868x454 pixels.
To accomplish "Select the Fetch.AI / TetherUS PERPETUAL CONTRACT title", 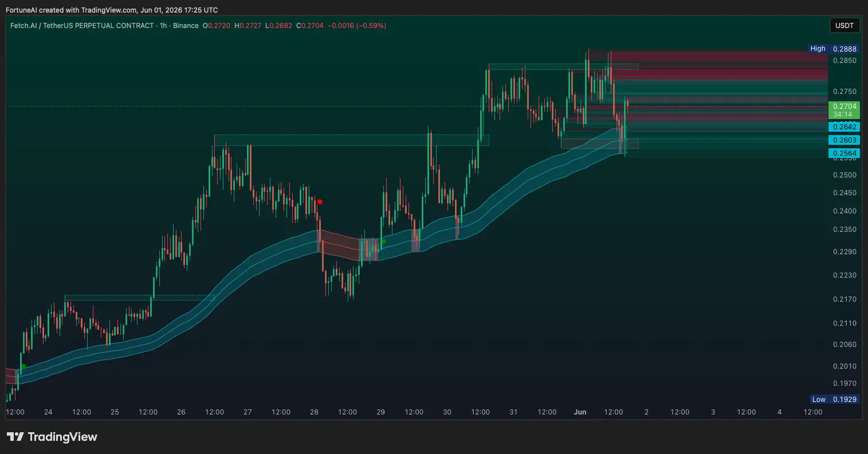I will (82, 26).
